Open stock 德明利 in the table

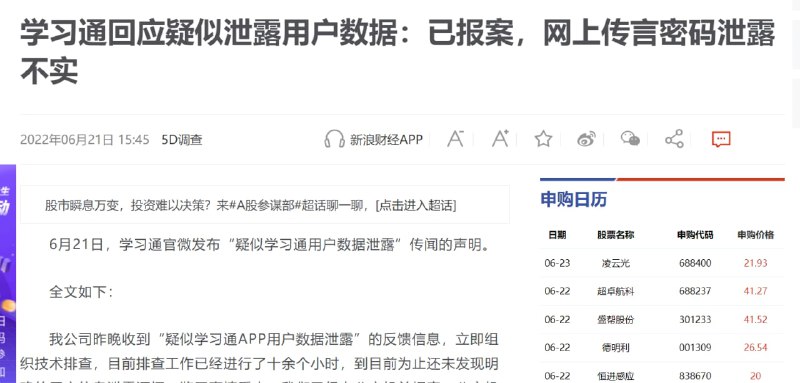[x=616, y=348]
